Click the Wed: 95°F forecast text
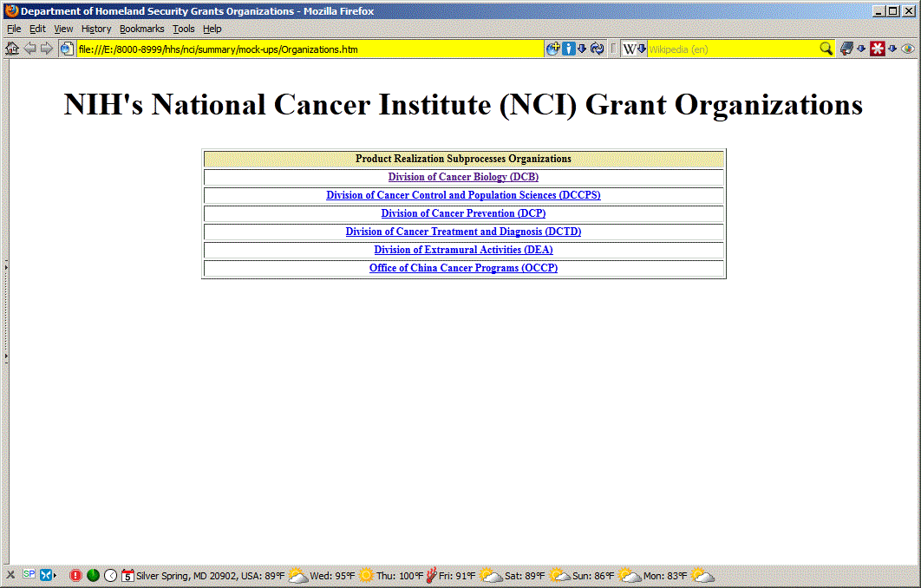 [x=332, y=576]
